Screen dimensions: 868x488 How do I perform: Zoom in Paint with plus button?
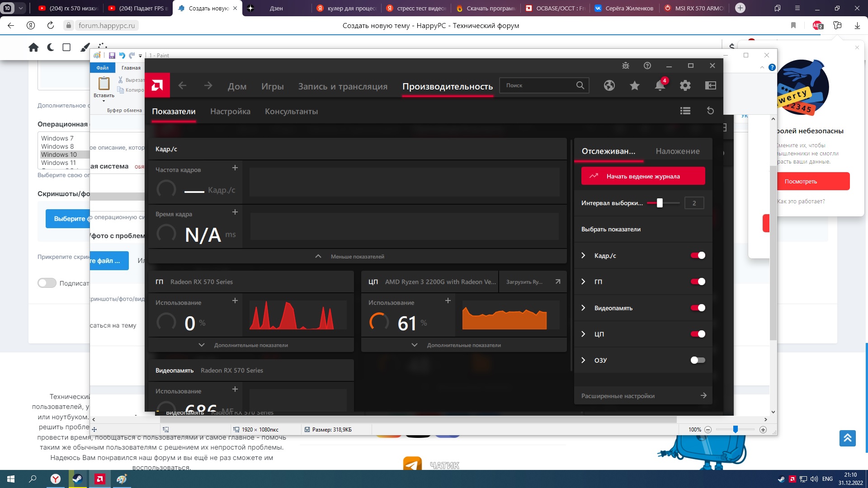point(763,430)
